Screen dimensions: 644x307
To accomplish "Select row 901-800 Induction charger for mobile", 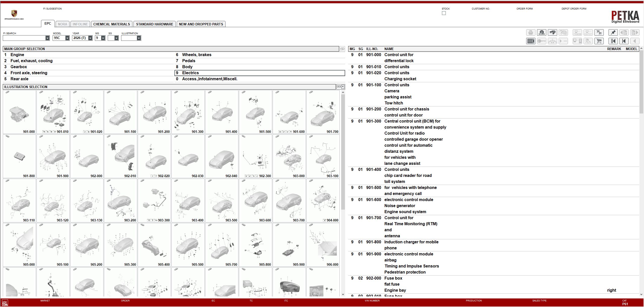I will [494, 245].
